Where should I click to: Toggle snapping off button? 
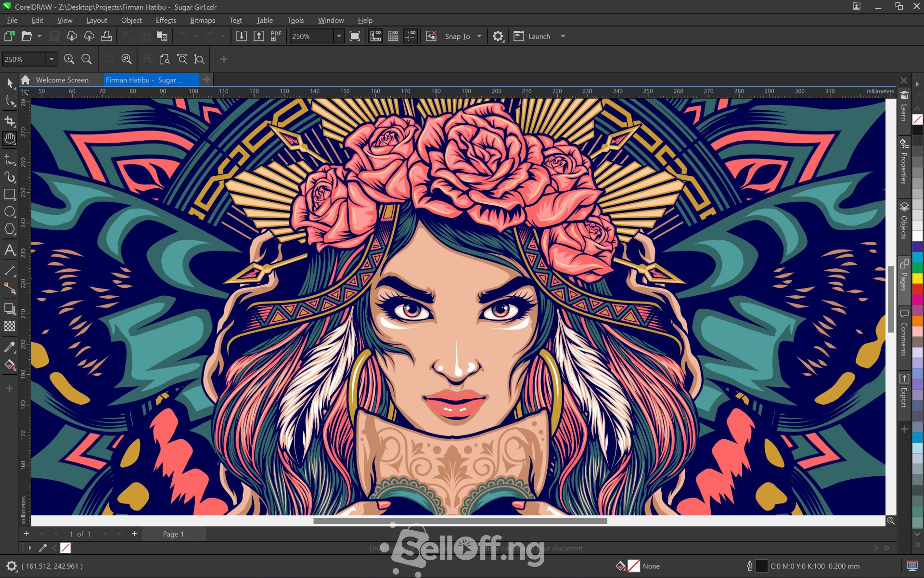(x=431, y=36)
